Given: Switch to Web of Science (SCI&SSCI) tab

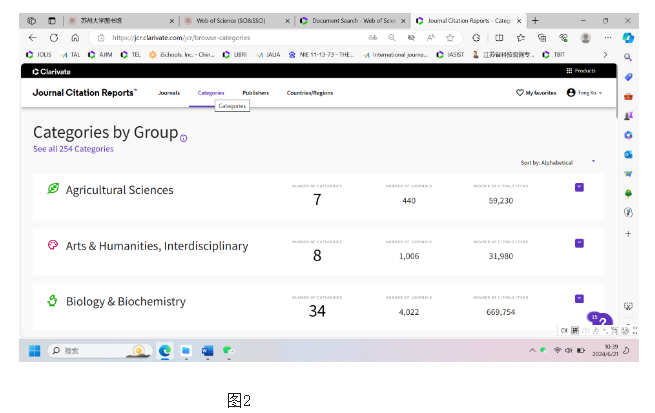Looking at the screenshot, I should click(x=237, y=20).
